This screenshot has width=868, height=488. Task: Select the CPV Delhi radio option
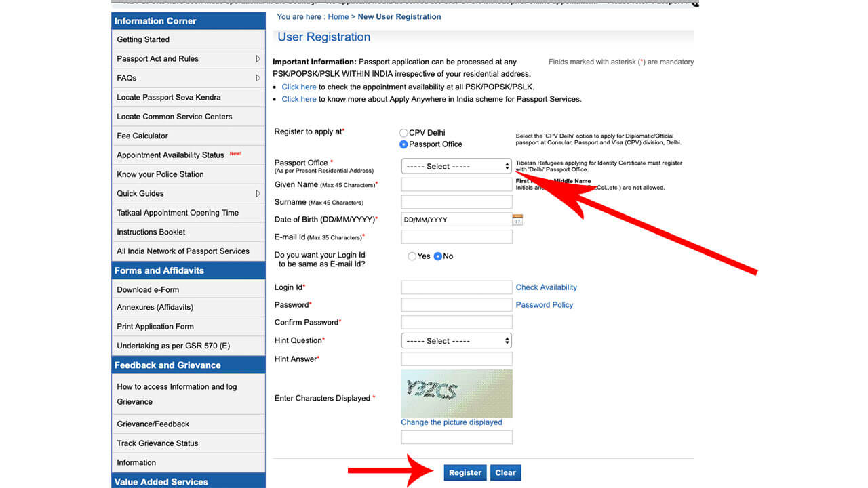pos(404,133)
